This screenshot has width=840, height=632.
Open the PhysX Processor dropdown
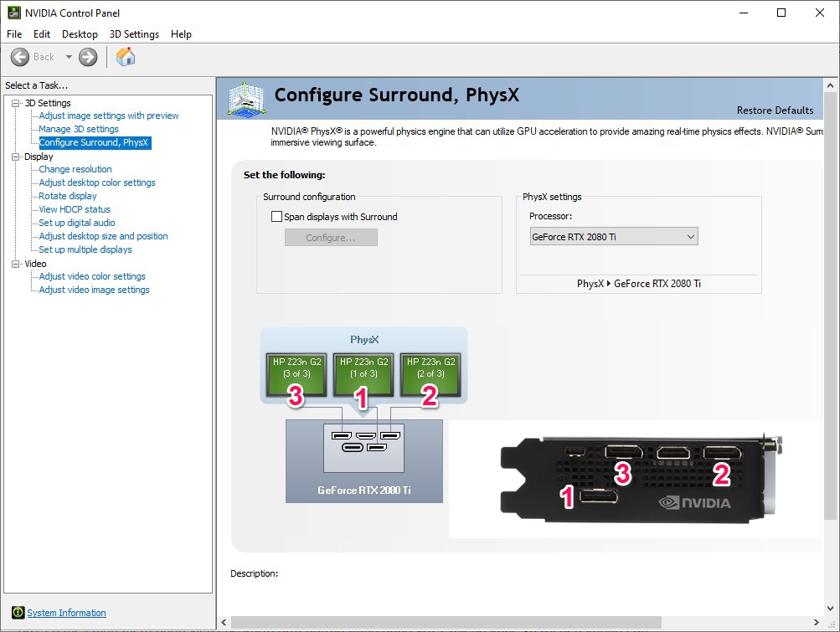click(614, 237)
